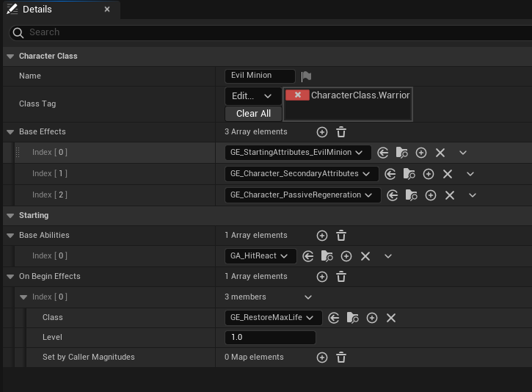Viewport: 532px width, 392px height.
Task: Create new blueprint for GE_Character_PassiveRegeneration
Action: [x=431, y=195]
